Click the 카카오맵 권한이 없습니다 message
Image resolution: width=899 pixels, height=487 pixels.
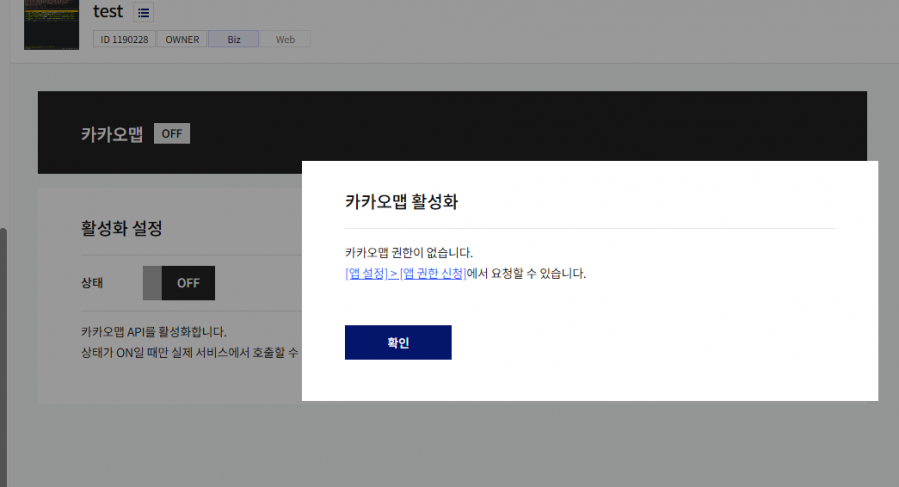(408, 253)
